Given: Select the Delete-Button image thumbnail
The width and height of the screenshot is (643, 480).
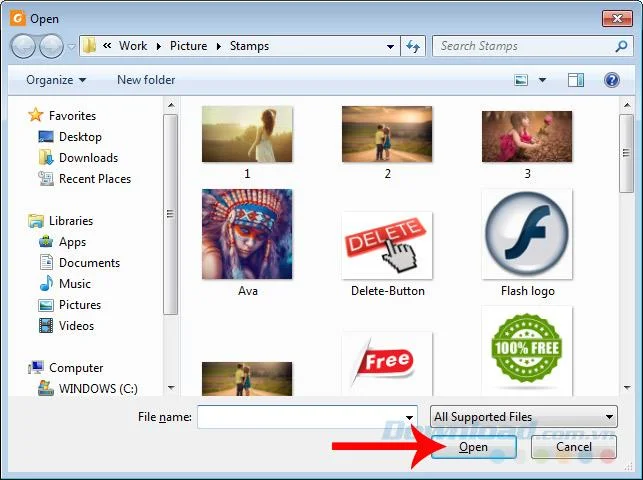Looking at the screenshot, I should pos(387,245).
